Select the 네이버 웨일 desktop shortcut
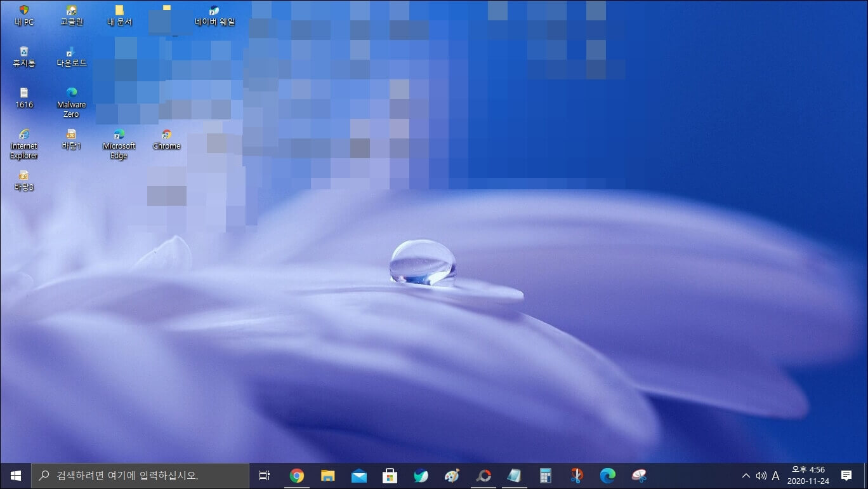 (x=214, y=16)
